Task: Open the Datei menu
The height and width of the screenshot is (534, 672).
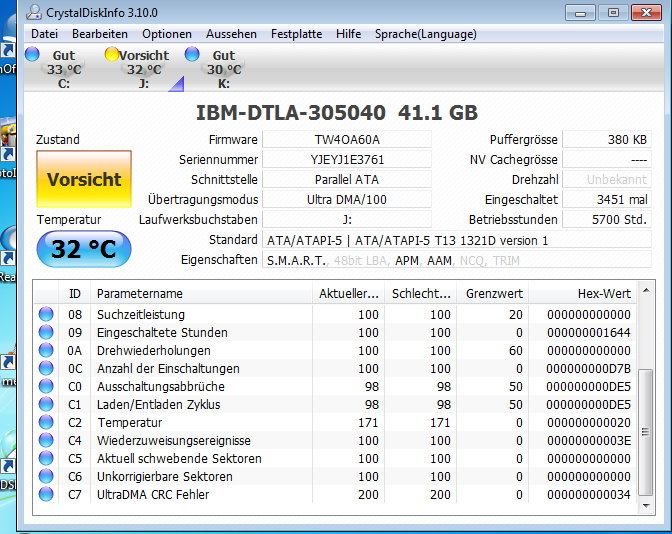Action: 44,34
